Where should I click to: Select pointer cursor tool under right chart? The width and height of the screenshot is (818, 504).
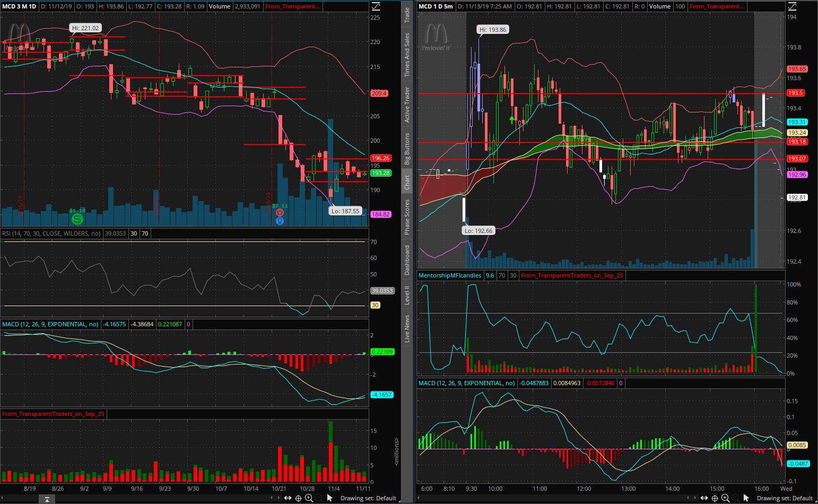coord(746,498)
